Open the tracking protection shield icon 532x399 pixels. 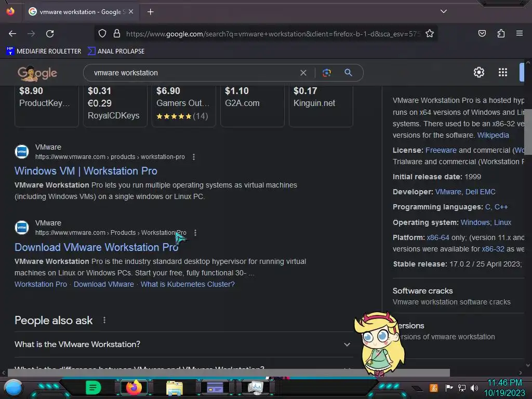point(102,34)
